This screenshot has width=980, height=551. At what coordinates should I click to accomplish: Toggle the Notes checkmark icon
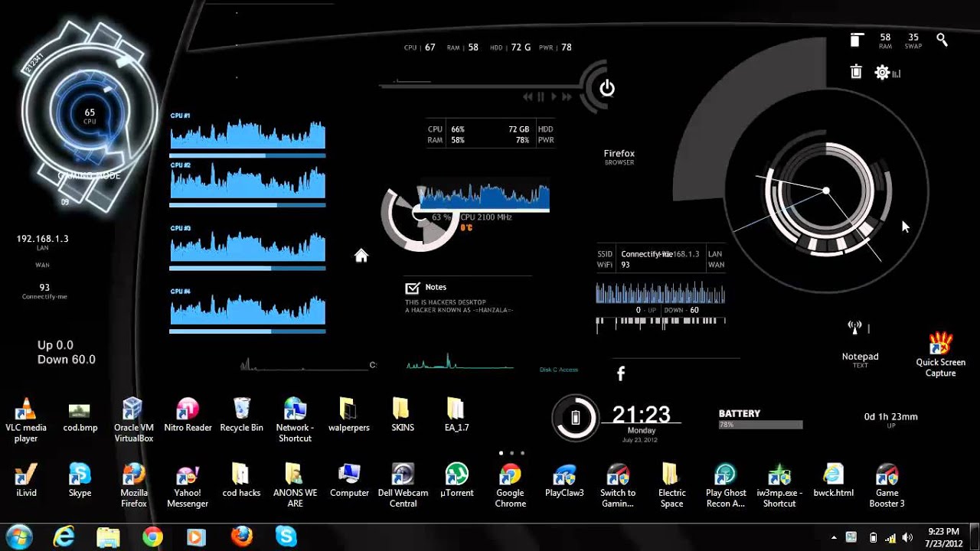[412, 288]
